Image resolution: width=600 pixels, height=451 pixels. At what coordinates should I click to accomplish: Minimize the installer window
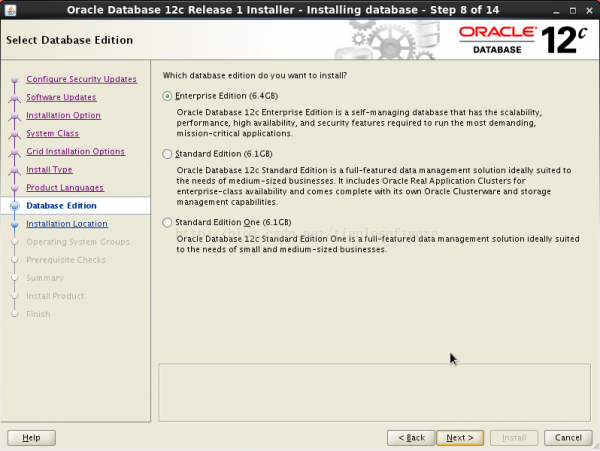[x=556, y=11]
